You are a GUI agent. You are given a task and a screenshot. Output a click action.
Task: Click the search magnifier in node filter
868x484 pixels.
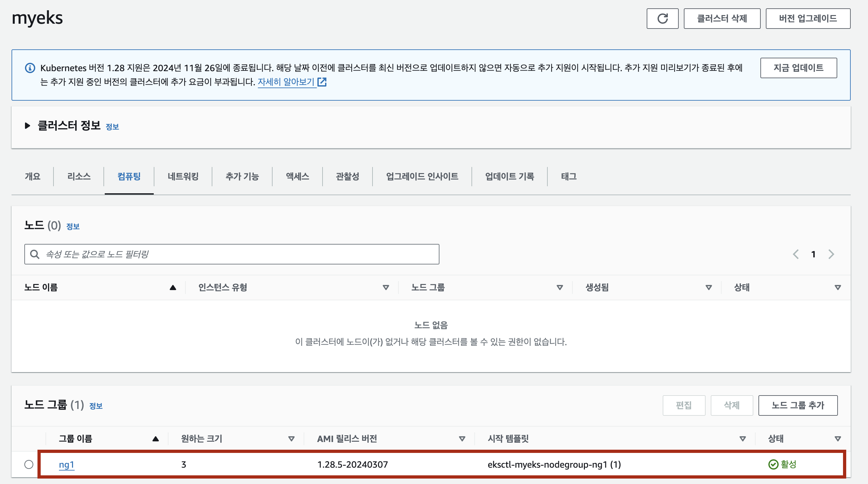35,254
